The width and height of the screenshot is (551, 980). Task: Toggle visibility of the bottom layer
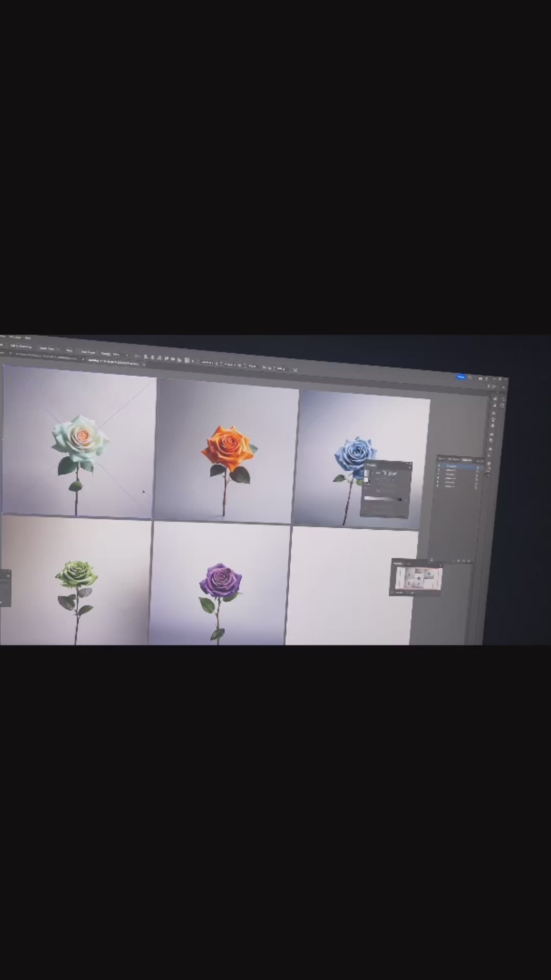tap(437, 486)
